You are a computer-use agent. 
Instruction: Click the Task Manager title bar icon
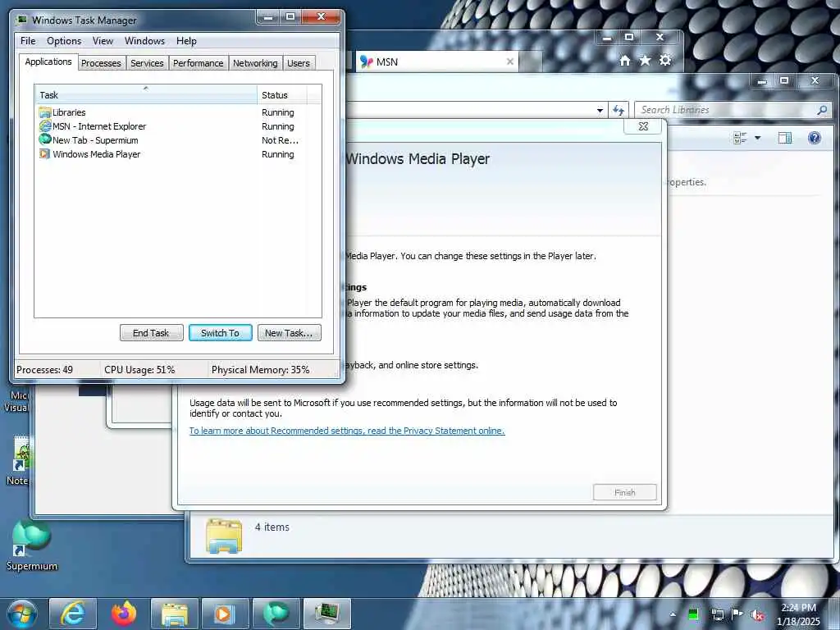click(x=21, y=21)
